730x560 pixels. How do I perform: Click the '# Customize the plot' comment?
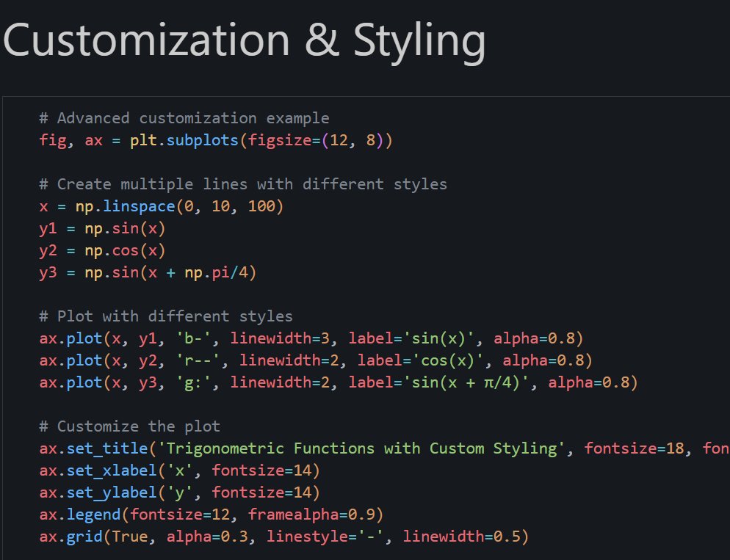(129, 426)
